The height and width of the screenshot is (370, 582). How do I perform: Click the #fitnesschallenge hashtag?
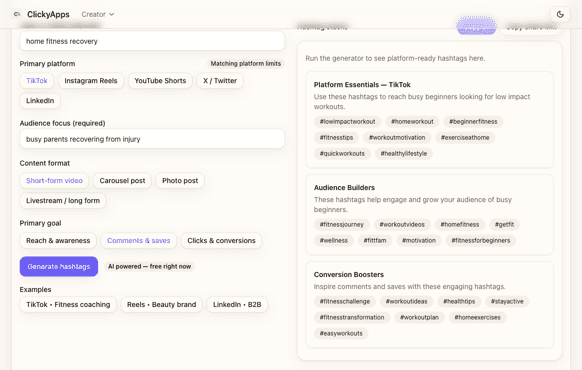[345, 301]
